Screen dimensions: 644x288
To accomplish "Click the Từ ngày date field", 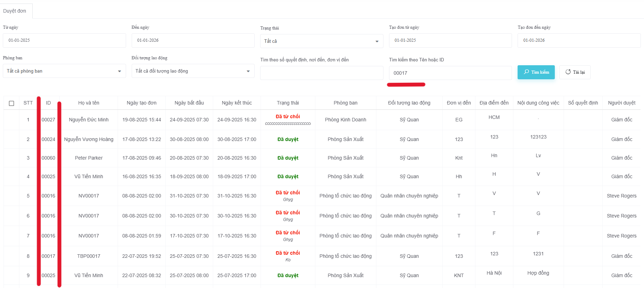I will (x=64, y=40).
